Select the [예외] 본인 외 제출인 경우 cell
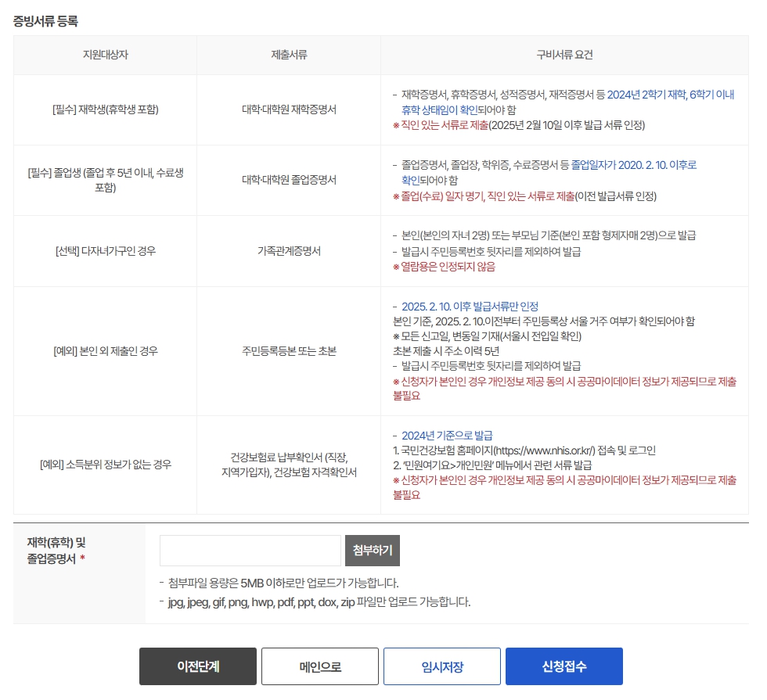This screenshot has width=767, height=700. [x=105, y=351]
